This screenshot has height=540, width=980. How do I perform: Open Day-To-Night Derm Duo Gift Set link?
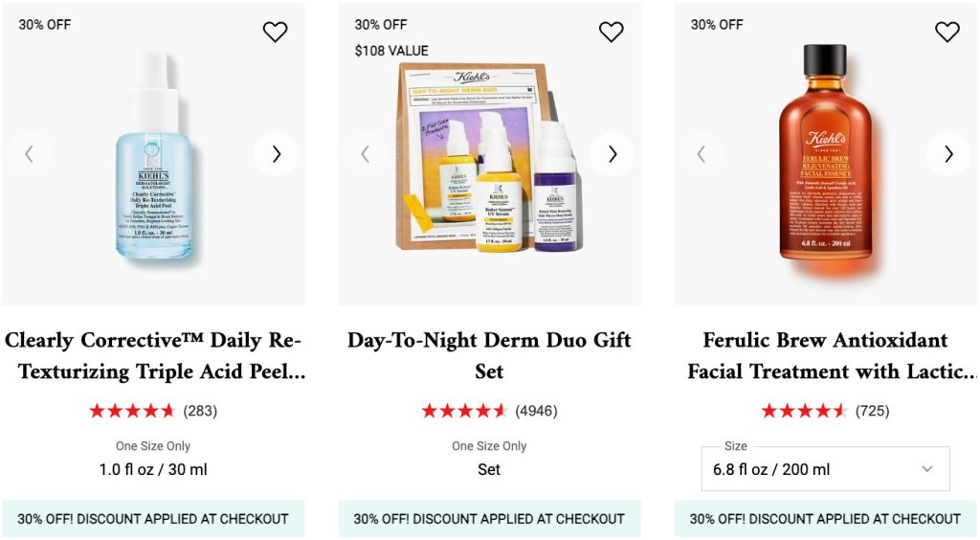point(489,355)
